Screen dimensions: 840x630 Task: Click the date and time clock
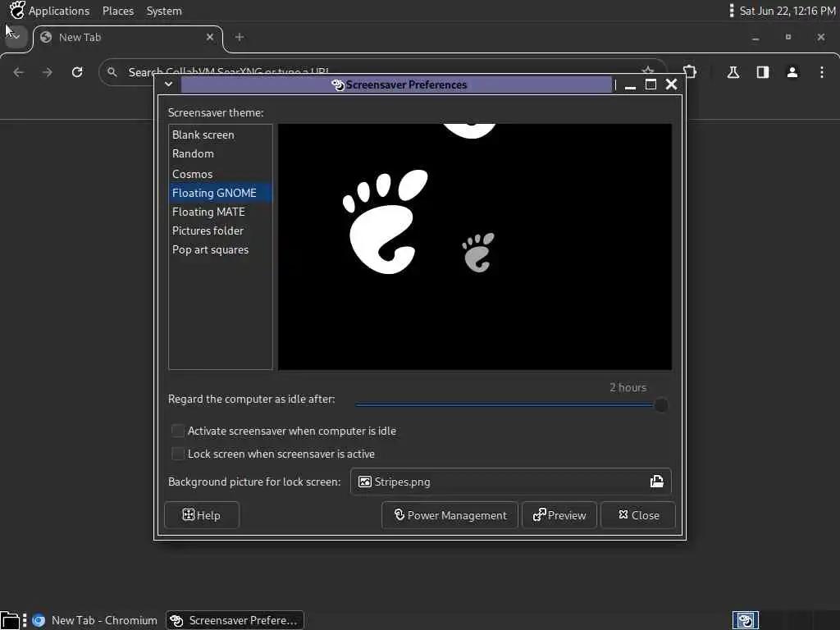[787, 11]
